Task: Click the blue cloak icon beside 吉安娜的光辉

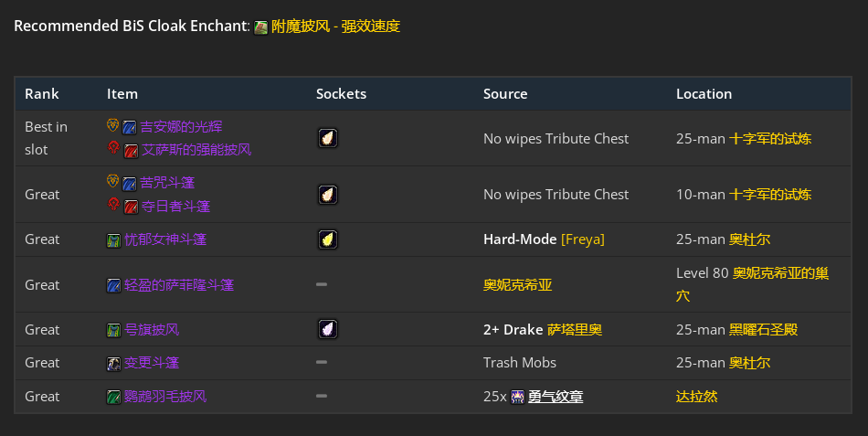Action: point(130,127)
